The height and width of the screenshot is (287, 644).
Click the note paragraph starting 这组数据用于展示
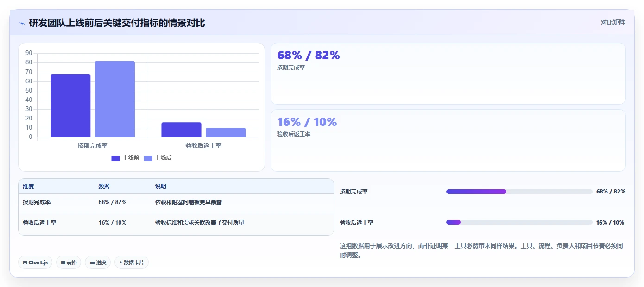[481, 250]
